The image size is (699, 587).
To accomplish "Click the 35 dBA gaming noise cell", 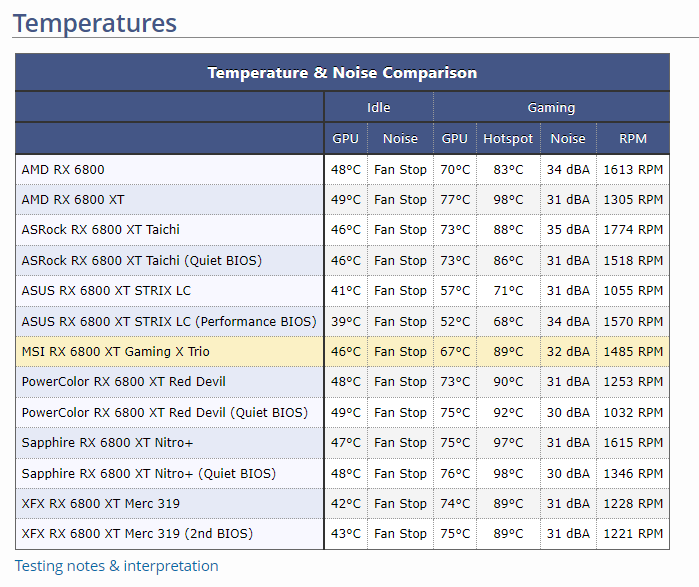I will coord(567,229).
